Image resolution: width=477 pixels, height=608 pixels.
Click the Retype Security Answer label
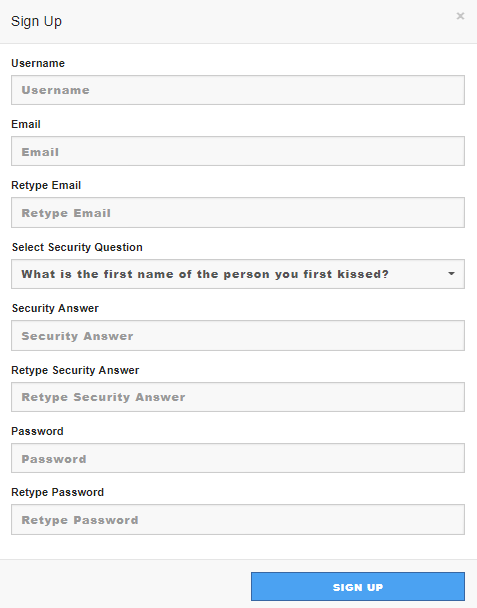[x=75, y=370]
